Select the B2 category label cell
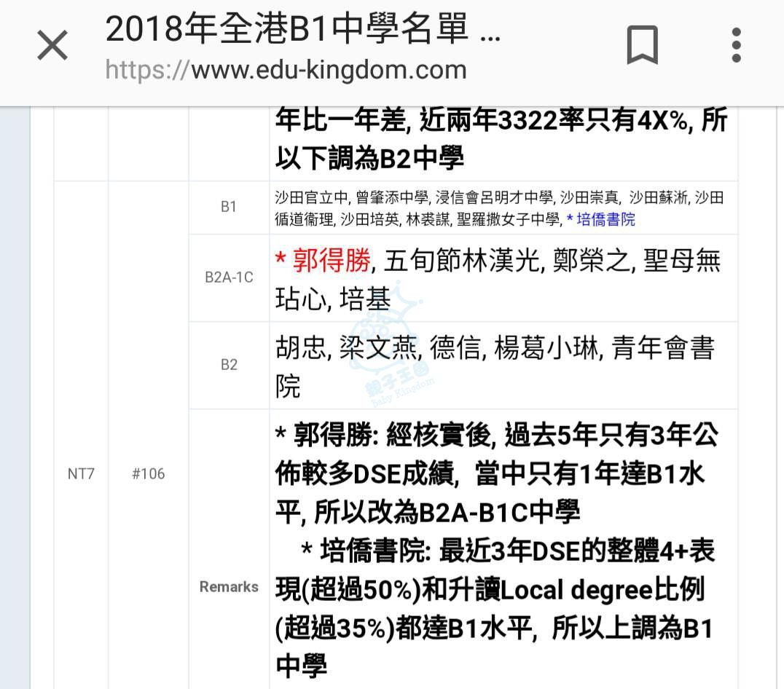The width and height of the screenshot is (784, 689). coord(229,365)
